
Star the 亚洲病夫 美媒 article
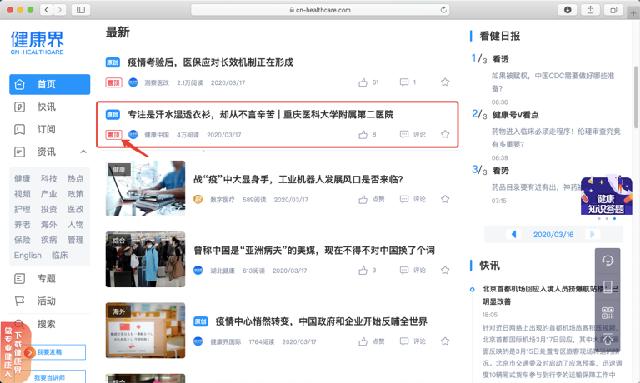pos(445,270)
